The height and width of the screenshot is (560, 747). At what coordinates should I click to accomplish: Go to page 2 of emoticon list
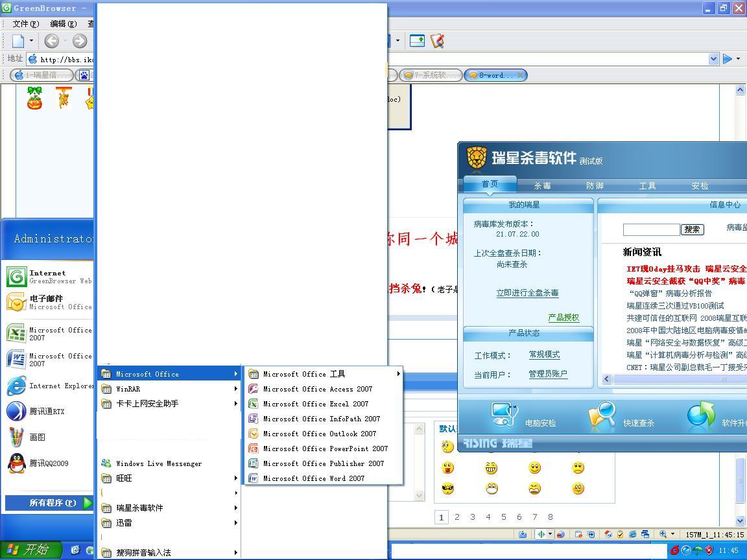tap(457, 517)
